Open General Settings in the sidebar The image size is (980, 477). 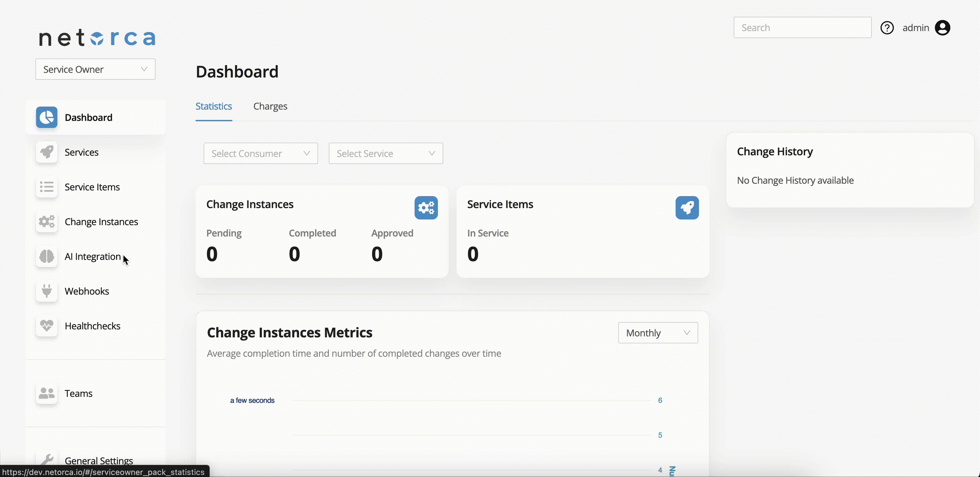click(x=98, y=460)
